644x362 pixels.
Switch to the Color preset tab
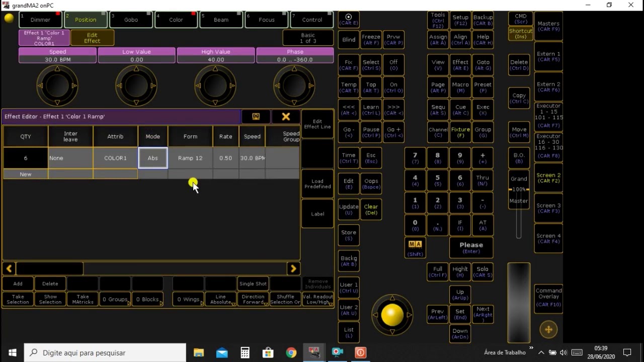tap(176, 20)
